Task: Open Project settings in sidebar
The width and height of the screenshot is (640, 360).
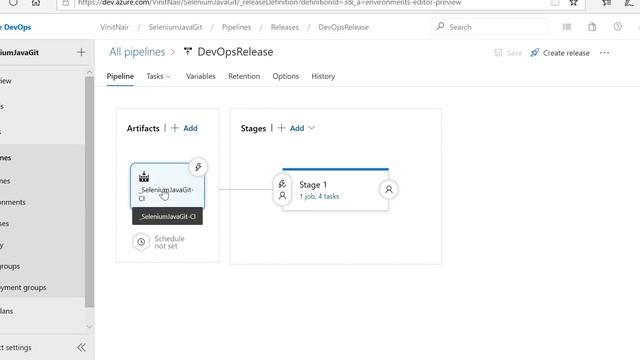Action: [16, 347]
